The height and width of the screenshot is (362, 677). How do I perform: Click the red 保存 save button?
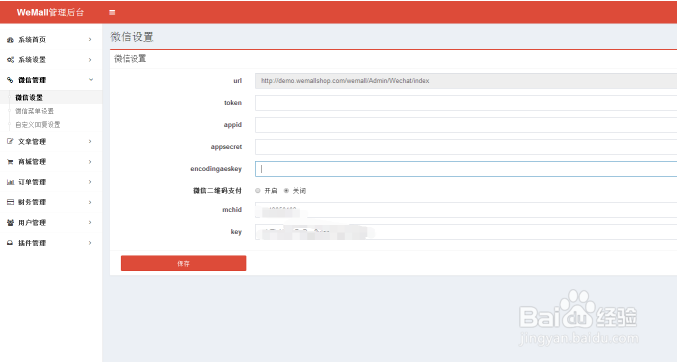(x=183, y=263)
